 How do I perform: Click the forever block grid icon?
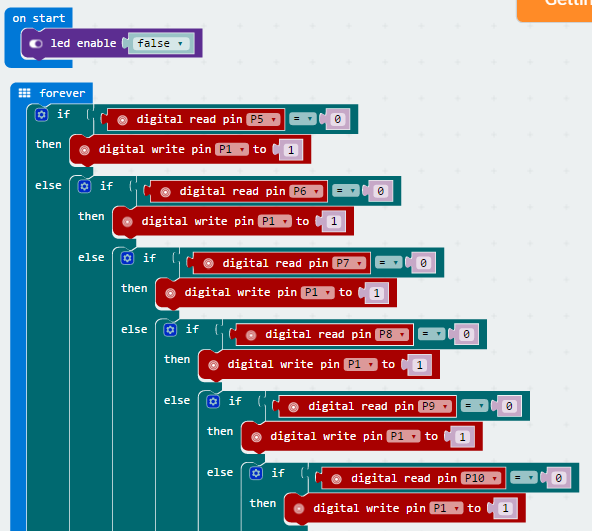coord(25,93)
